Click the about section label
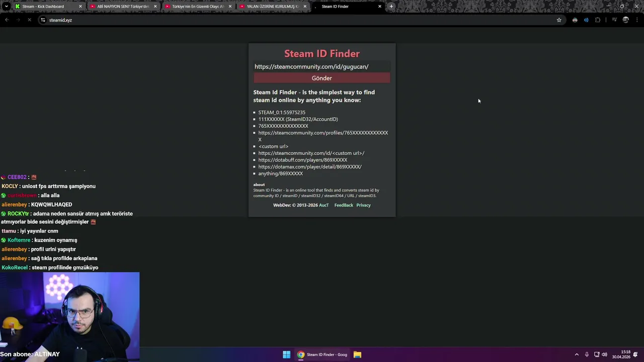Viewport: 644px width, 362px height. click(259, 185)
